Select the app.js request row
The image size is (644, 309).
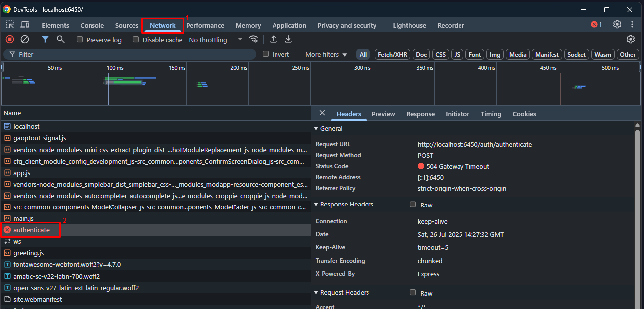(155, 173)
